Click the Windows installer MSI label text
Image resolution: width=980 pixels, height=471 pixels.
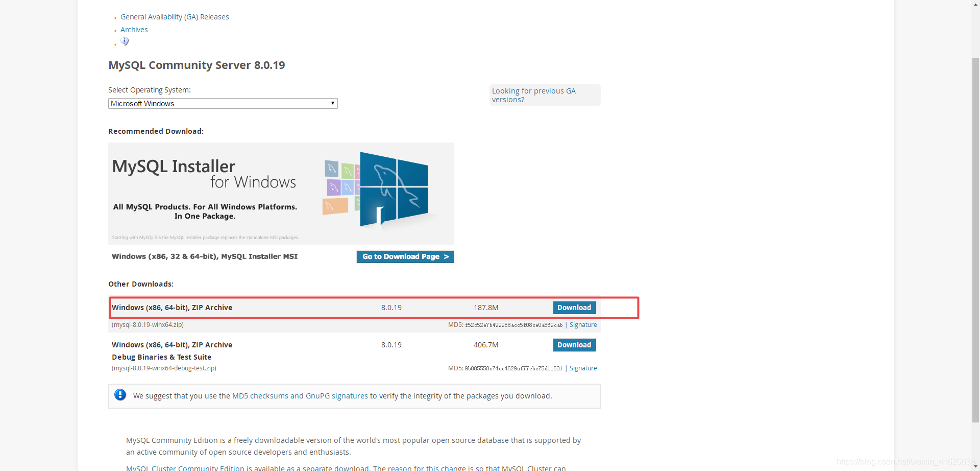205,256
